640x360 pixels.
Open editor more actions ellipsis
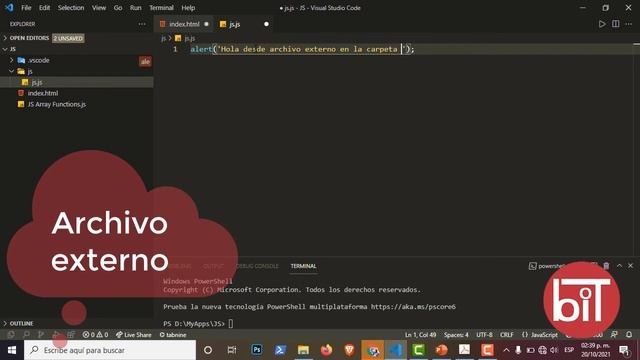pyautogui.click(x=629, y=24)
